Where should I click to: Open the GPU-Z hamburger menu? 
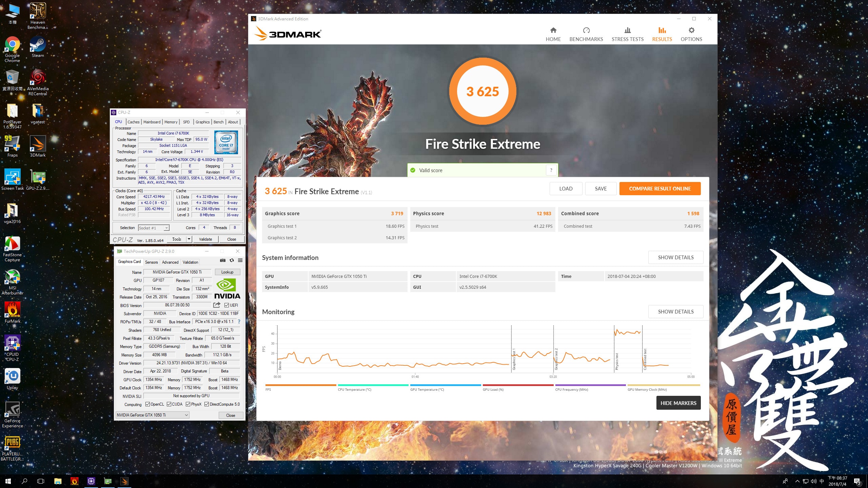coord(240,260)
